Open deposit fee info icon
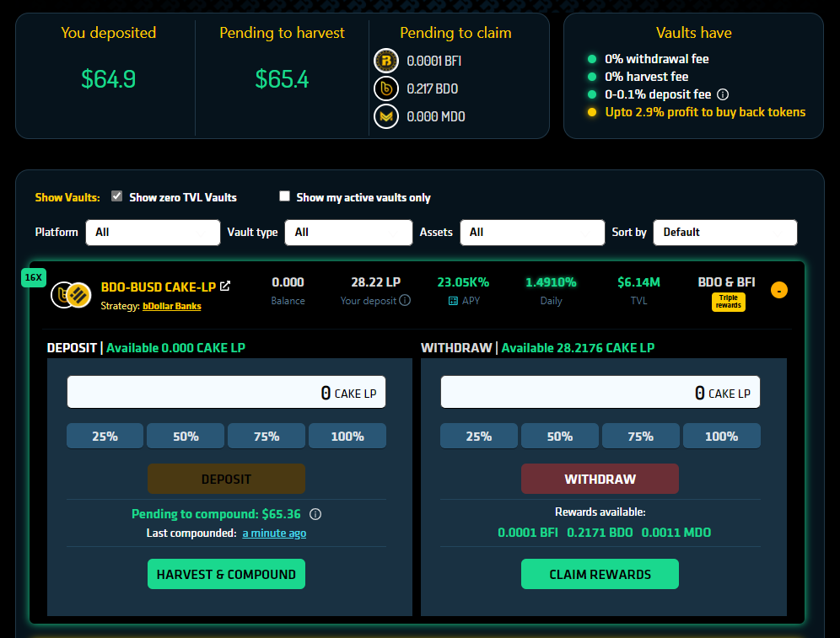The height and width of the screenshot is (638, 840). (723, 94)
